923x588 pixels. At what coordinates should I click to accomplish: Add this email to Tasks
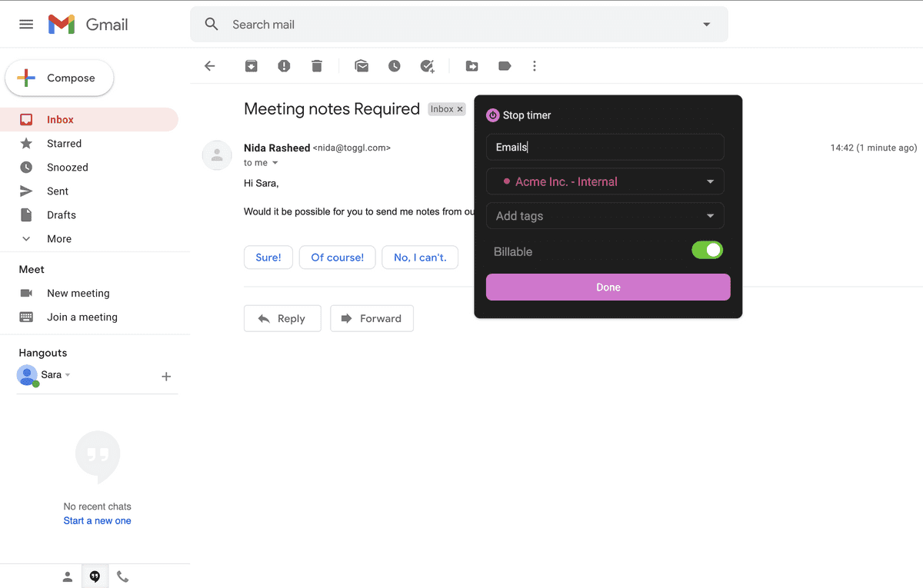click(427, 66)
